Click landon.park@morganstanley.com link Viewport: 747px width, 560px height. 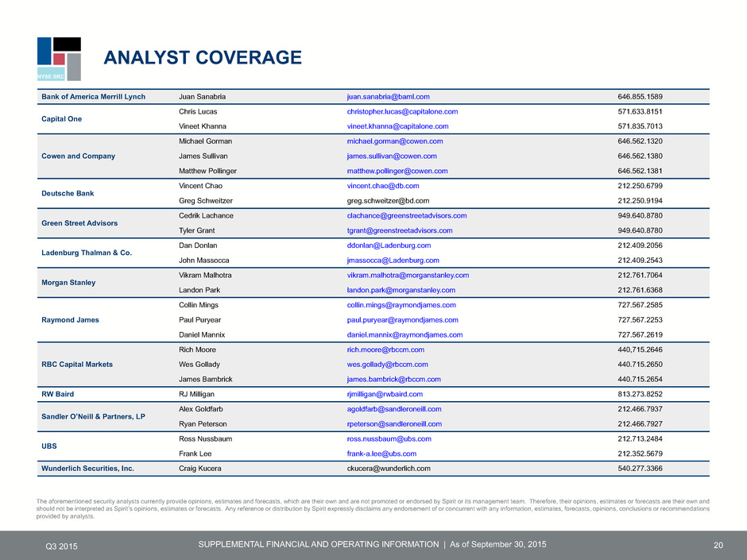click(x=401, y=290)
